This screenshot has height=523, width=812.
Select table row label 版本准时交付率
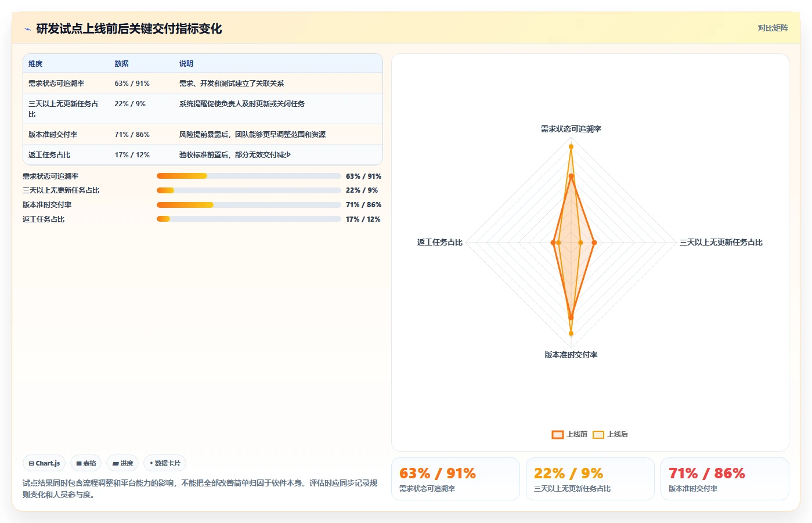pyautogui.click(x=53, y=135)
